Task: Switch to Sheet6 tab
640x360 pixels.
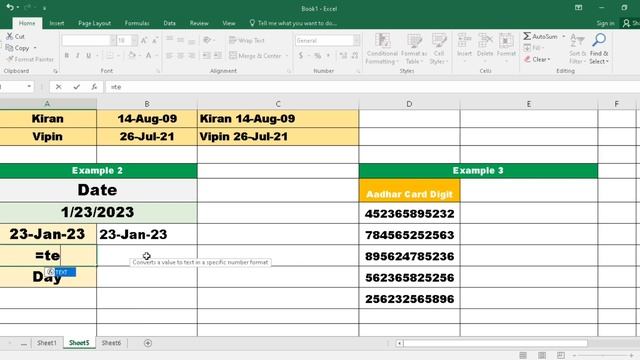Action: pos(111,343)
